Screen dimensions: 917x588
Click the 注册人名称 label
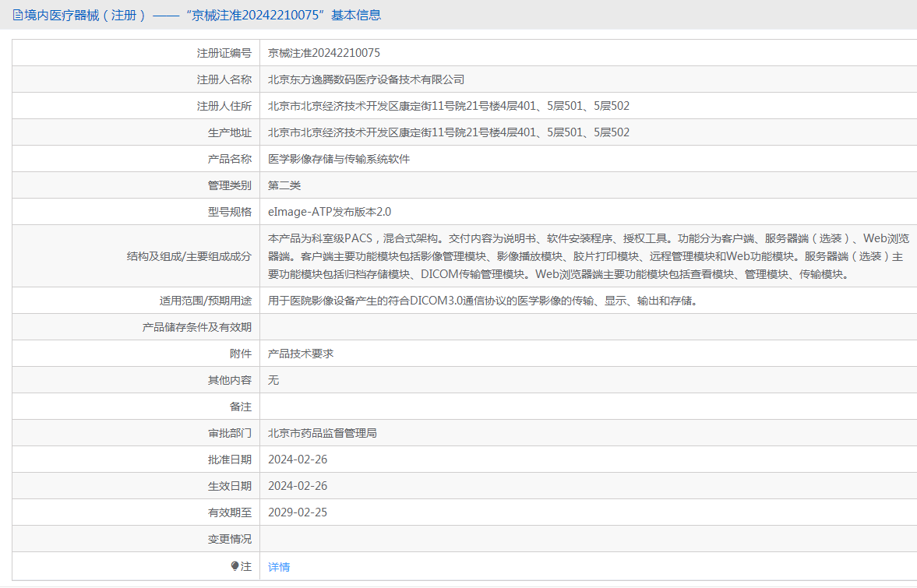coord(224,79)
